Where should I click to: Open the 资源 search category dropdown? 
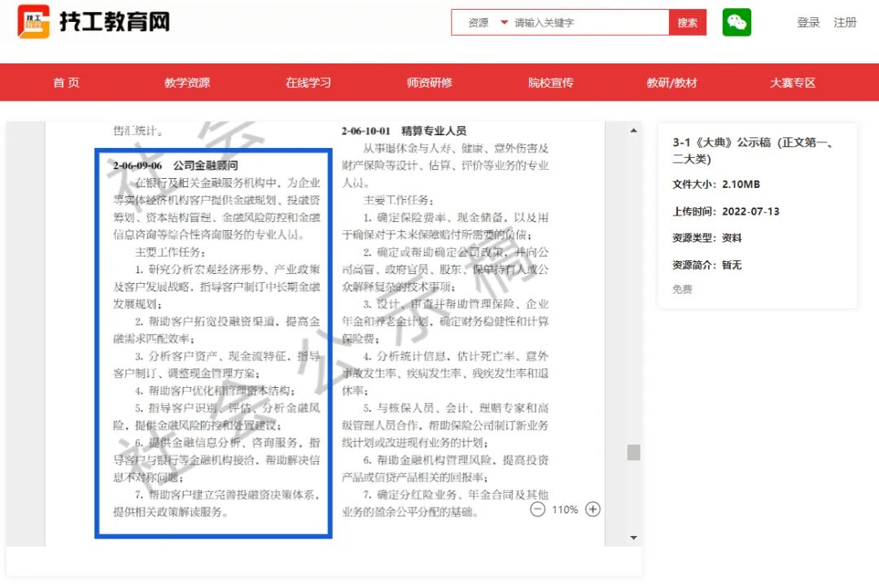pyautogui.click(x=488, y=23)
